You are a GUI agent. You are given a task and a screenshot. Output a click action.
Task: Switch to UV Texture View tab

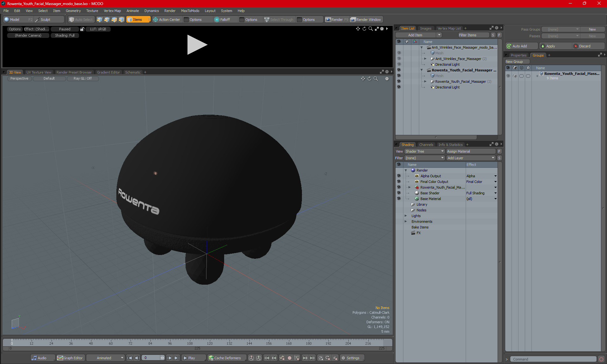(39, 72)
